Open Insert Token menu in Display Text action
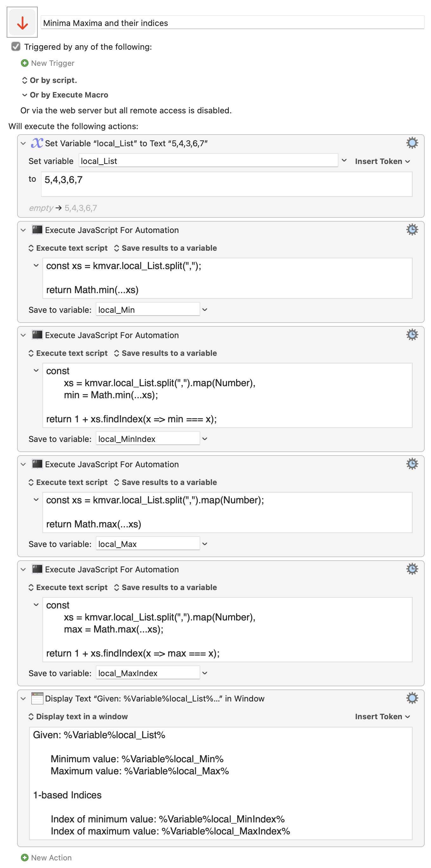The height and width of the screenshot is (868, 431). [382, 716]
